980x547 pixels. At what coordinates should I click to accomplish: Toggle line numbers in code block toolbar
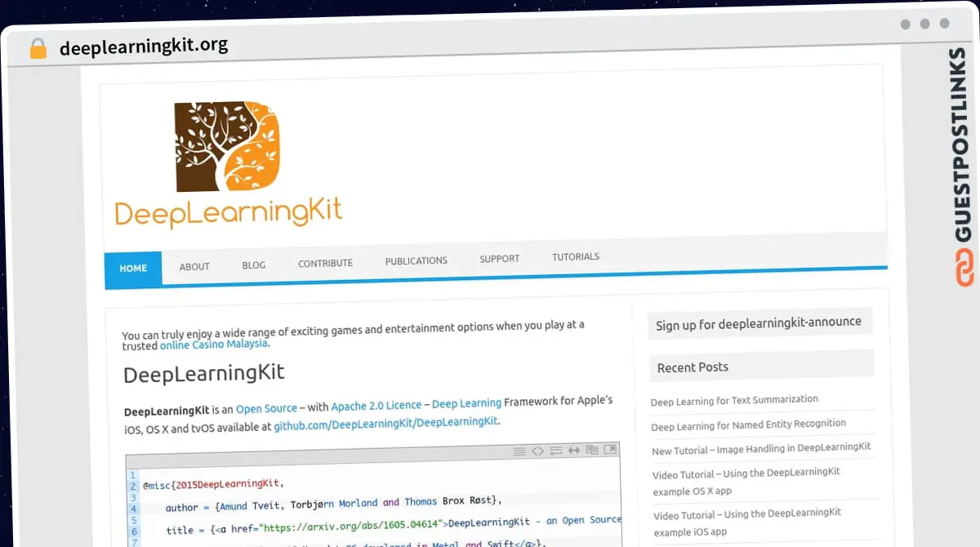(519, 451)
